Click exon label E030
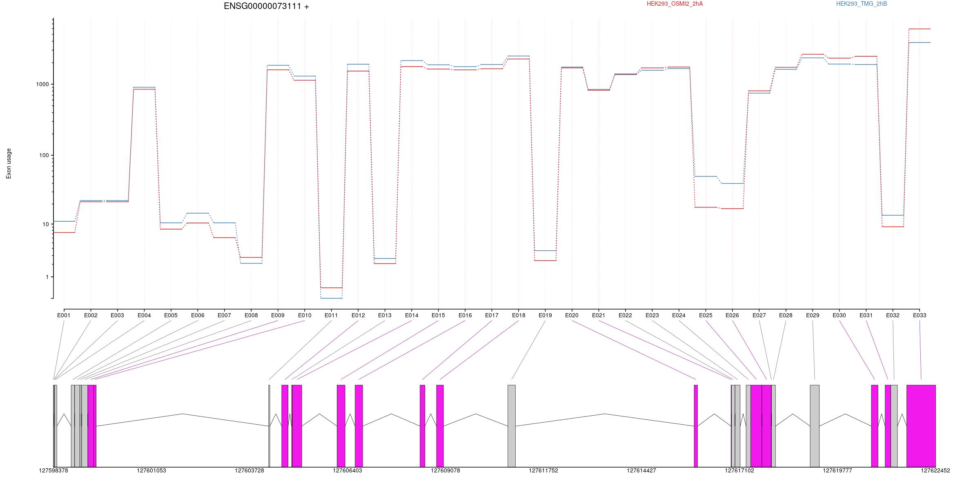 [839, 315]
